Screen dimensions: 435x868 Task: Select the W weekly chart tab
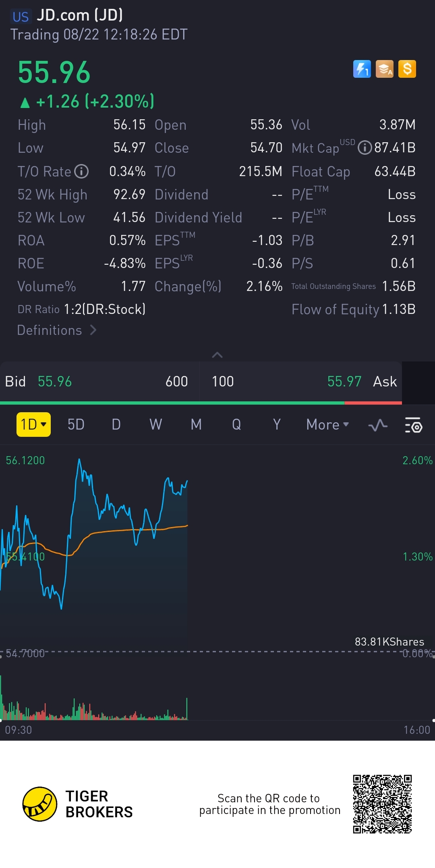[x=155, y=425]
